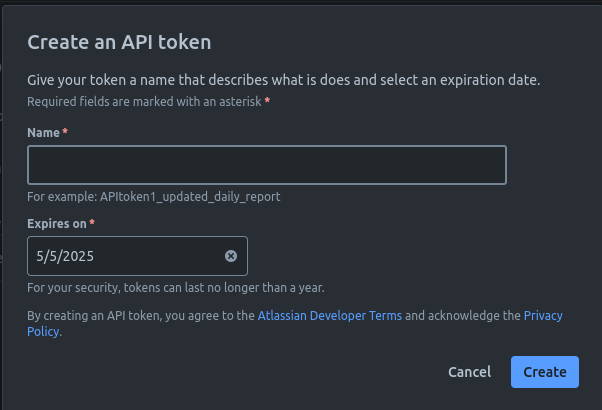Click the blue Create button

(545, 372)
